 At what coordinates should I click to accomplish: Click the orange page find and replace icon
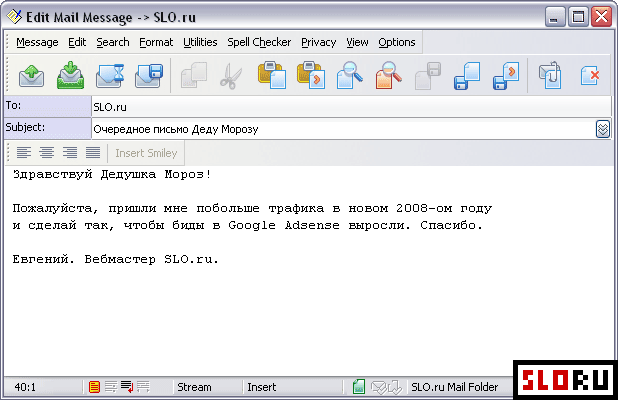pyautogui.click(x=389, y=75)
